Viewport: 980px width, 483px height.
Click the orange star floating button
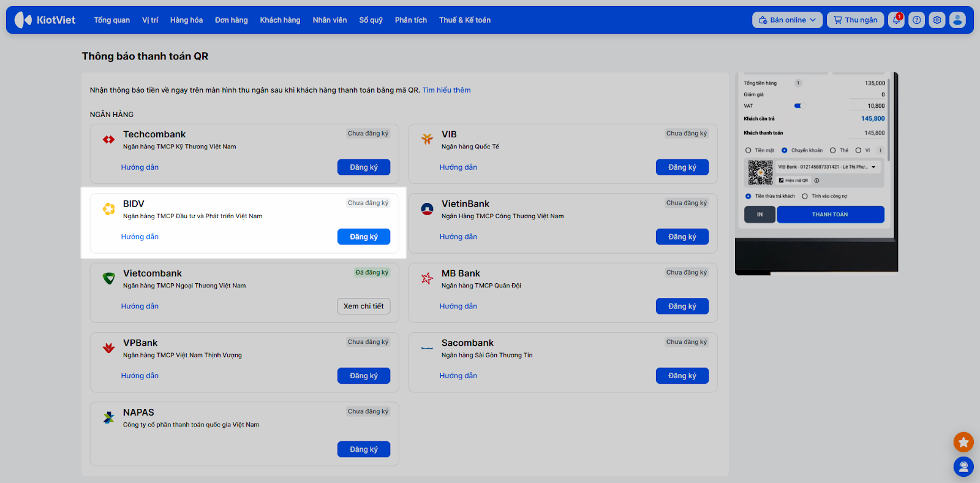coord(963,442)
